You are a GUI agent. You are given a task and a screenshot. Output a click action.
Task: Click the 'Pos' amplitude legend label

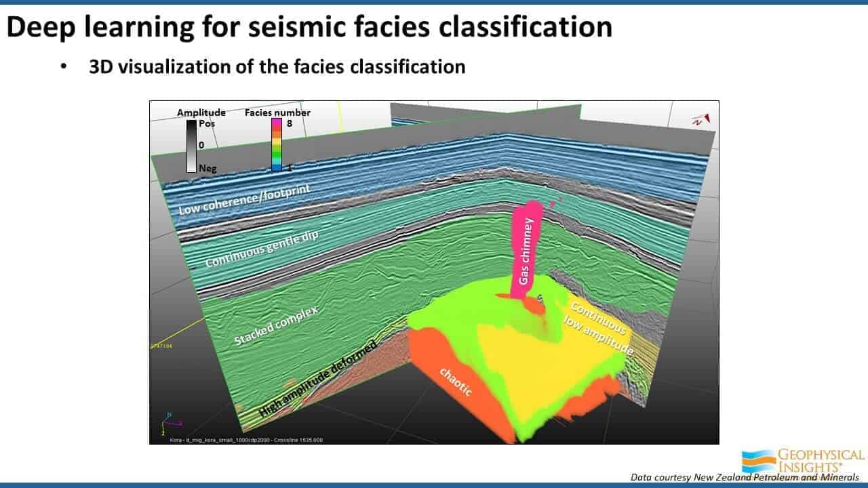[206, 125]
